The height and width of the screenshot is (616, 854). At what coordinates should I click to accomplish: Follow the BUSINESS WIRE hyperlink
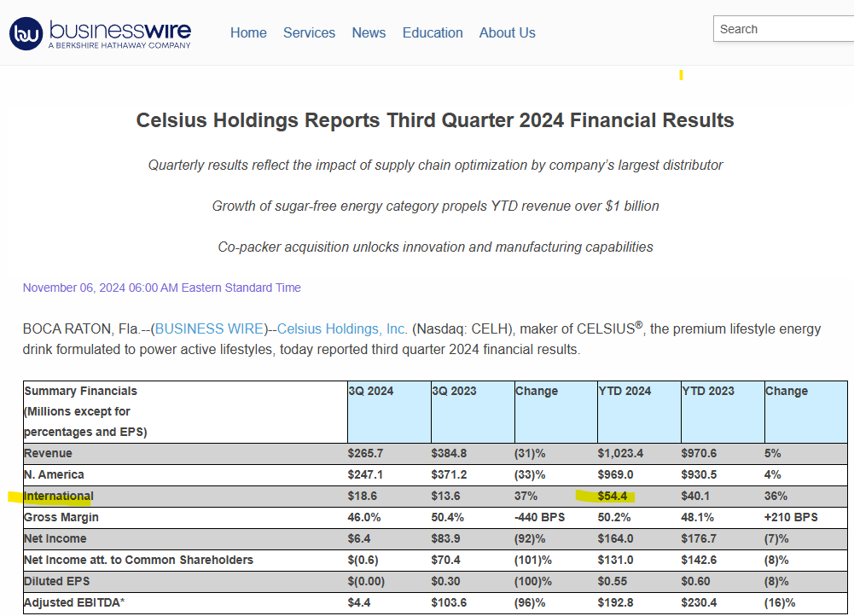coord(209,329)
